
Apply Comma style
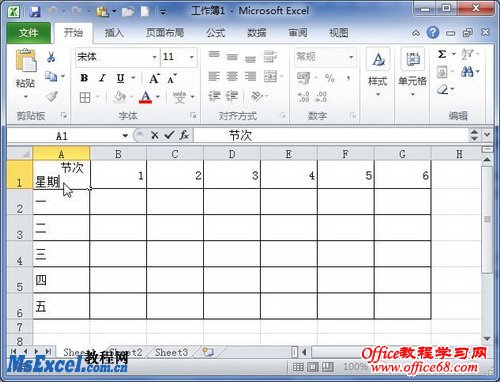pos(348,79)
